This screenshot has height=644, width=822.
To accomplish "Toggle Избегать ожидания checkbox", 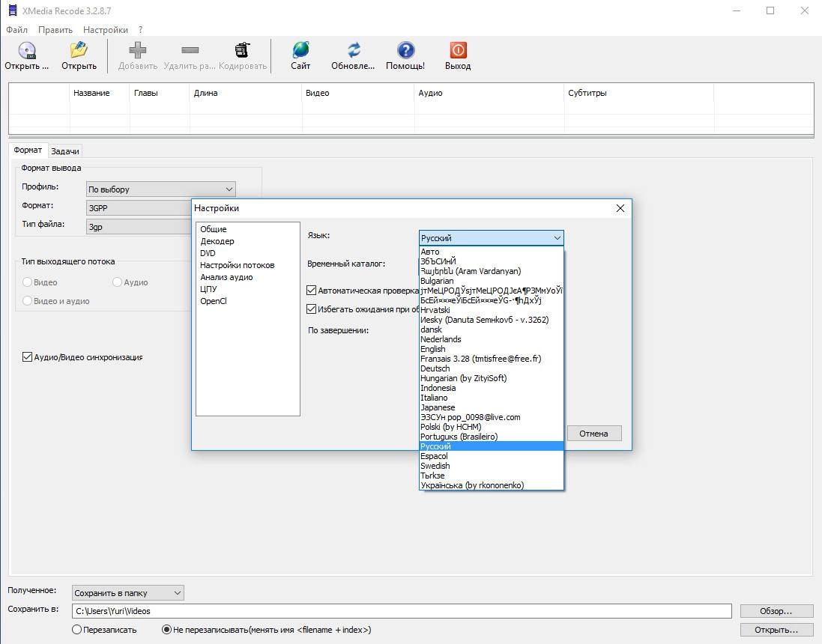I will tap(312, 309).
